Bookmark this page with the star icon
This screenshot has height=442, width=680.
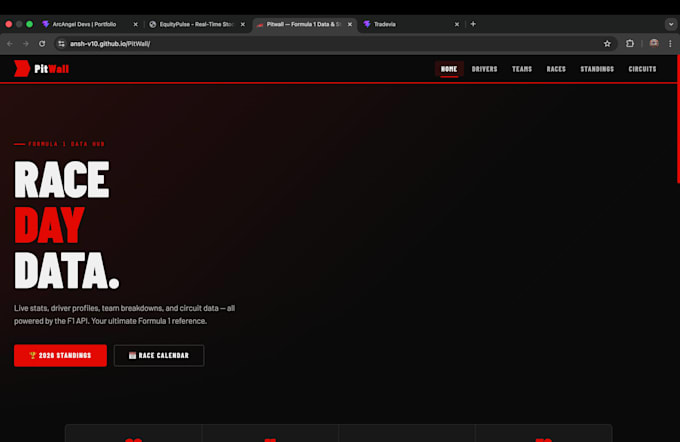(607, 43)
